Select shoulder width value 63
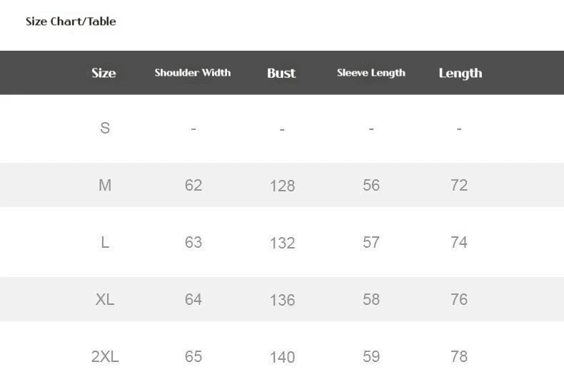Screen dimensions: 564x392 click(193, 243)
